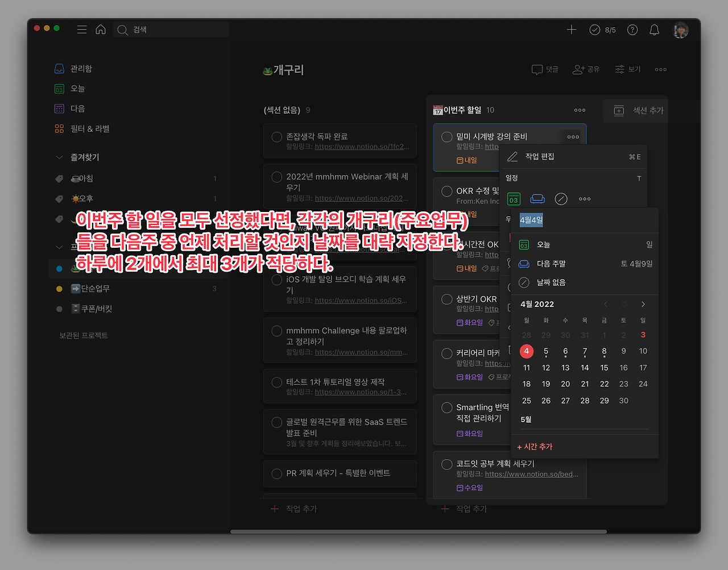Click the 내일 due date on 밑미 시계방 task
This screenshot has height=570, width=728.
tap(467, 160)
